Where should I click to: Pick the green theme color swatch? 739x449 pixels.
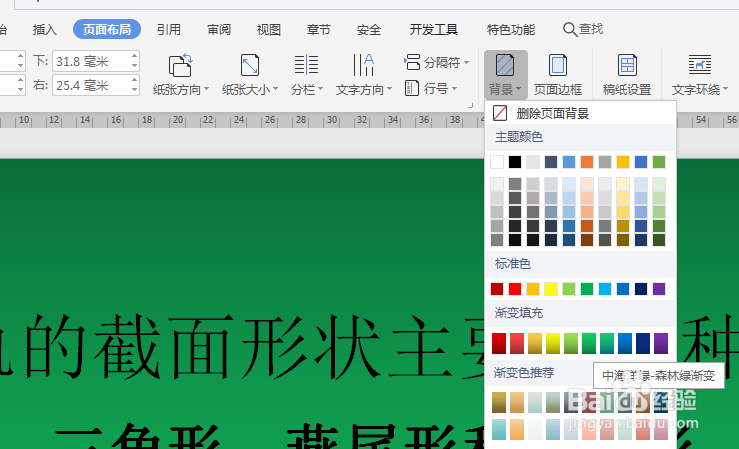(x=659, y=162)
